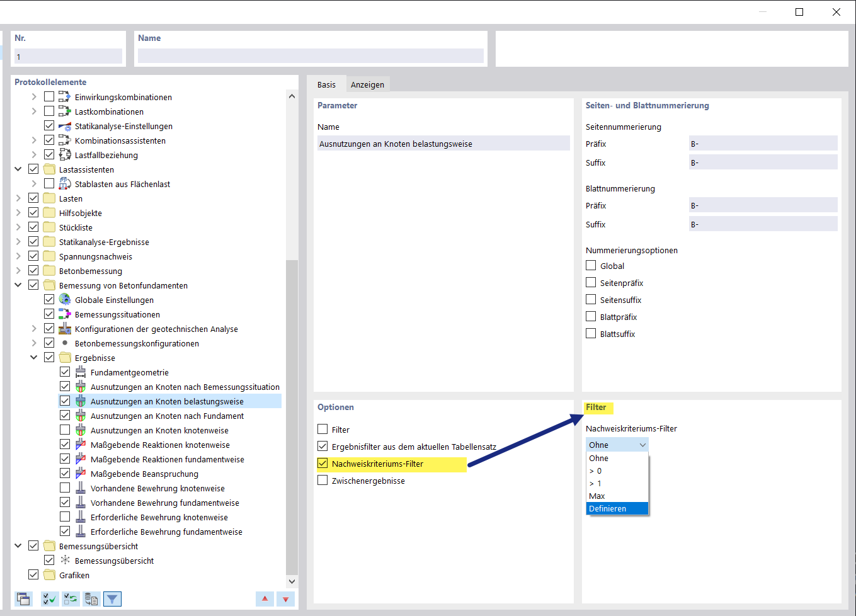
Task: Click the Vorhandene Bewehrung knotenweise icon
Action: pos(81,488)
